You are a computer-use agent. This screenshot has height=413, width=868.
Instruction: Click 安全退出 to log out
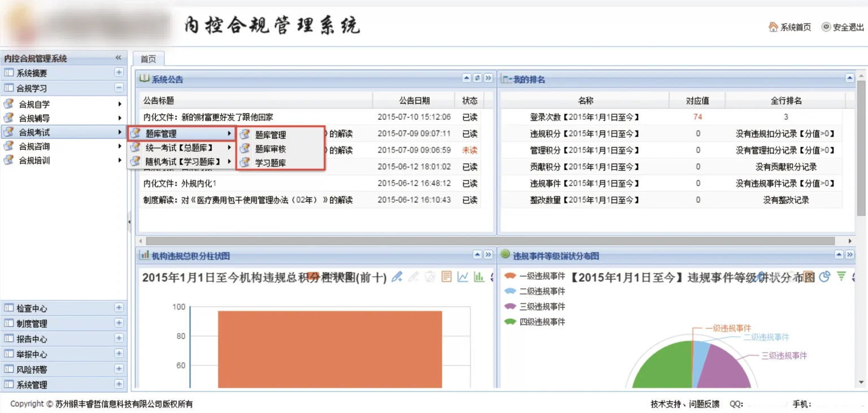843,27
